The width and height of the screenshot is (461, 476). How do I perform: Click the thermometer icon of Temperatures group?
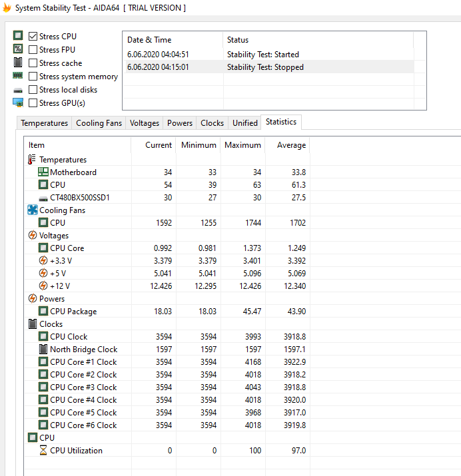pyautogui.click(x=31, y=159)
